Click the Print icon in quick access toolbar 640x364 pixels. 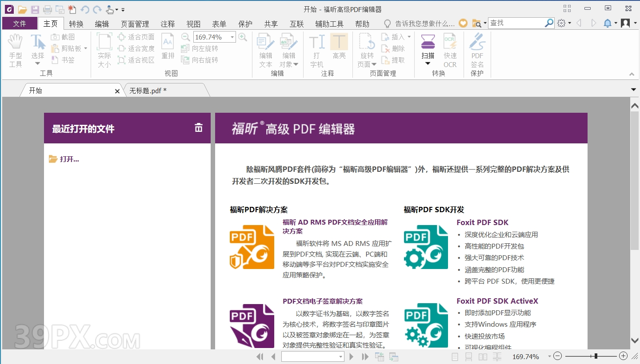tap(47, 9)
